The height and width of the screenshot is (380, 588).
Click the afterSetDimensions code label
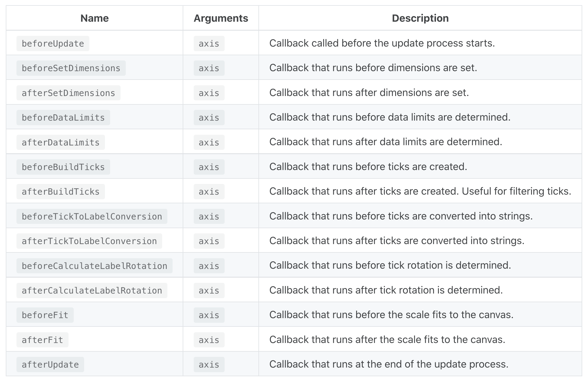pos(68,93)
